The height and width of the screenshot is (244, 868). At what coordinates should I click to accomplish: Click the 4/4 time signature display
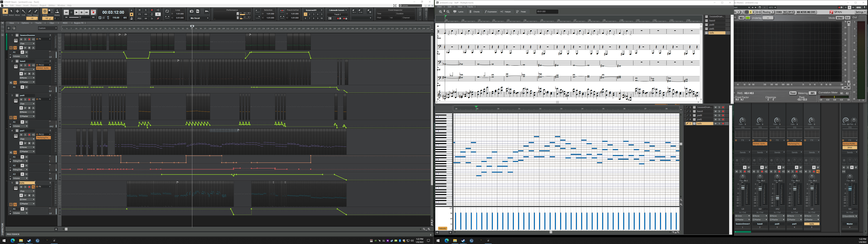point(125,17)
